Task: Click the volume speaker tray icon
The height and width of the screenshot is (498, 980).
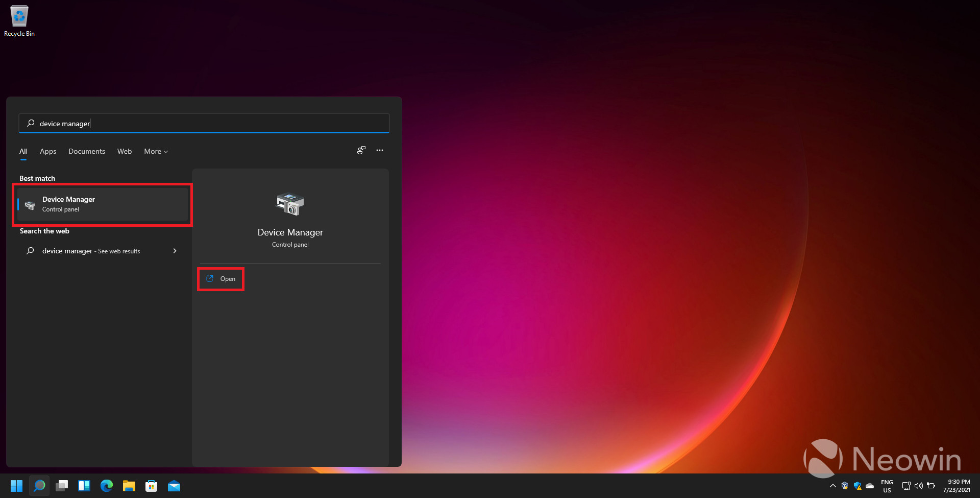Action: click(919, 486)
